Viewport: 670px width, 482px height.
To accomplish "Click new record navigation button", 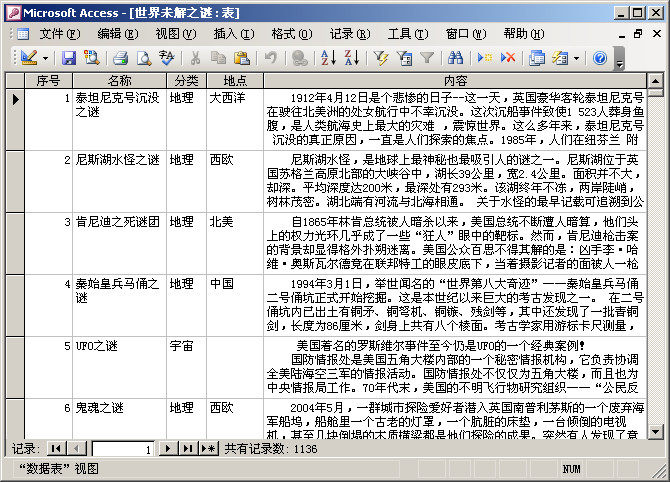I will tap(209, 449).
